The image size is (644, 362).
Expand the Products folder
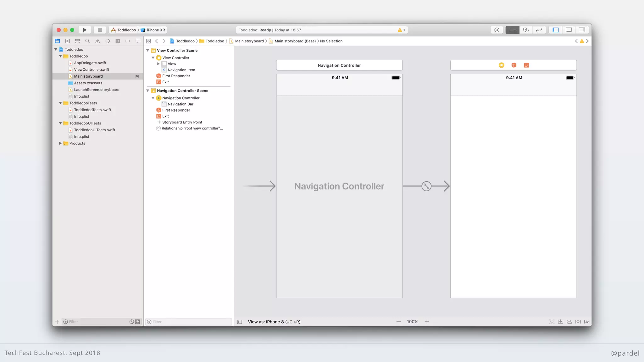click(x=60, y=143)
